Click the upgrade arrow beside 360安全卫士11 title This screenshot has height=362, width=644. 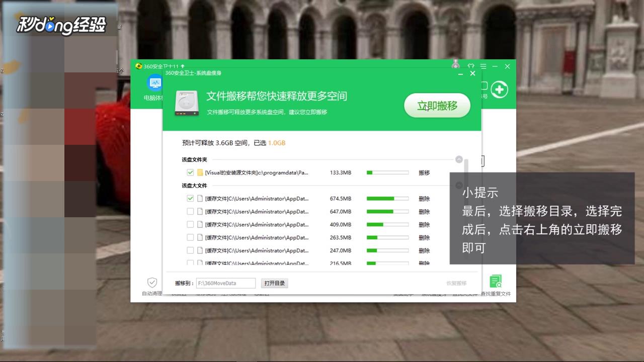tap(183, 66)
